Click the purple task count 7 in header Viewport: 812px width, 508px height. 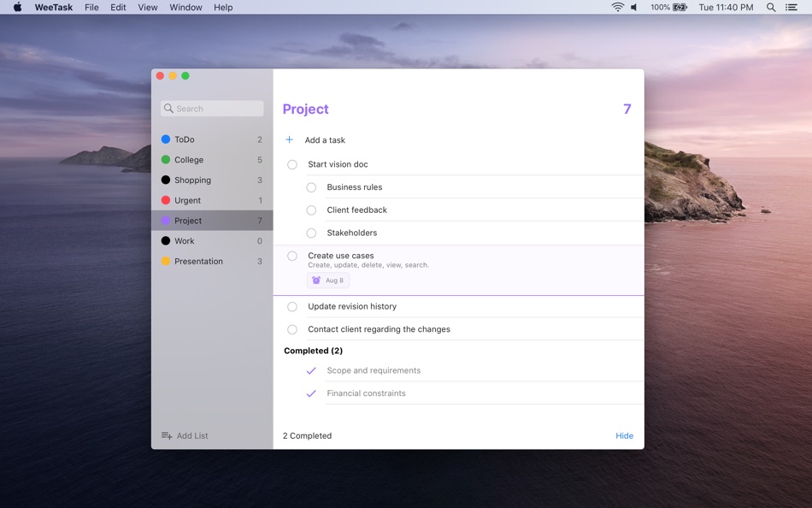click(627, 109)
